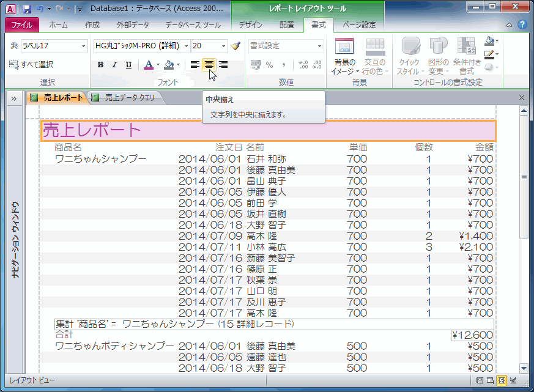Open the ファイル tab
The height and width of the screenshot is (392, 534).
click(x=22, y=25)
